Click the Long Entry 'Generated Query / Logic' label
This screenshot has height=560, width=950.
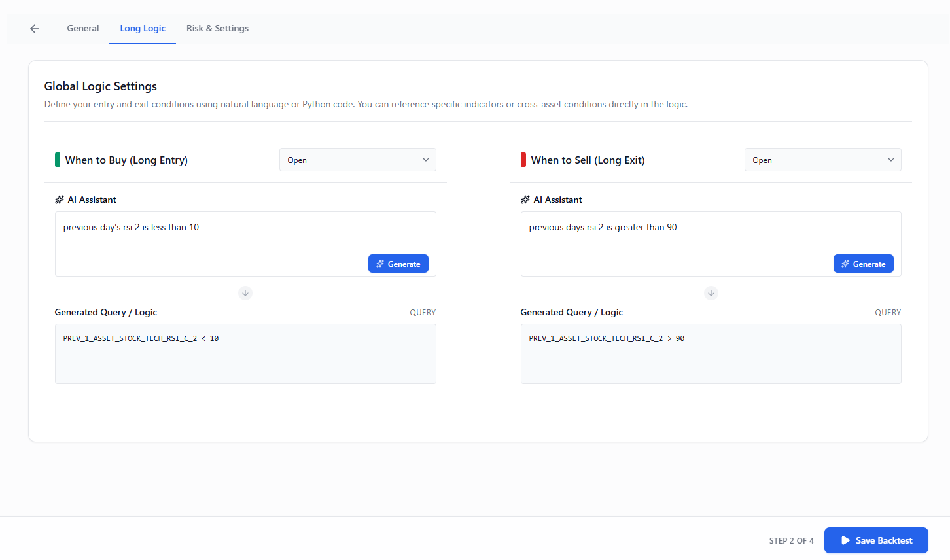106,313
